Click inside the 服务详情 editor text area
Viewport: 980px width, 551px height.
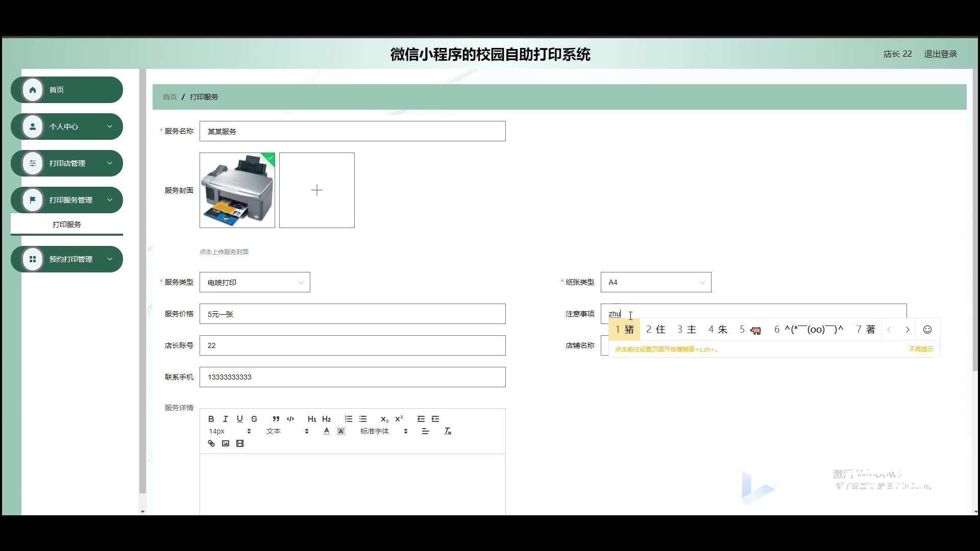pos(353,485)
